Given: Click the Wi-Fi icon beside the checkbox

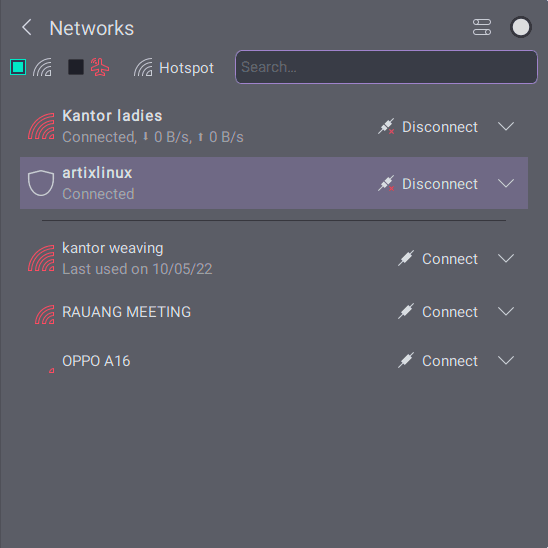Looking at the screenshot, I should pos(42,67).
